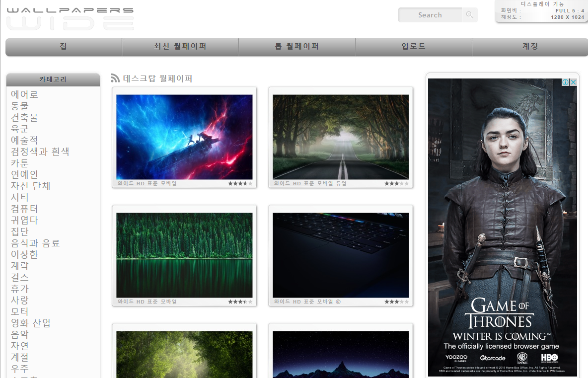The height and width of the screenshot is (378, 588).
Task: Open the 예술적 category
Action: tap(24, 140)
